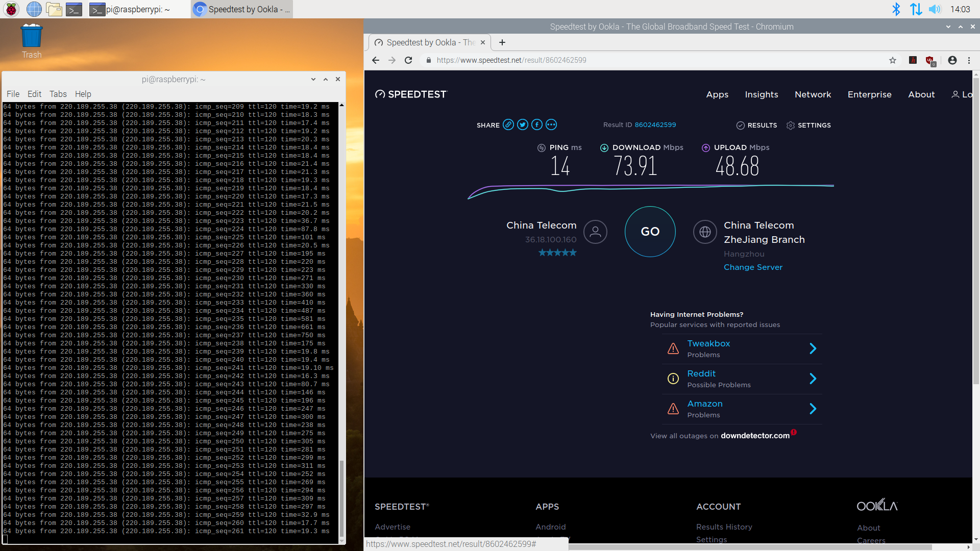Screen dimensions: 980x551
Task: Open result ID 8602462599 link
Action: pyautogui.click(x=655, y=124)
